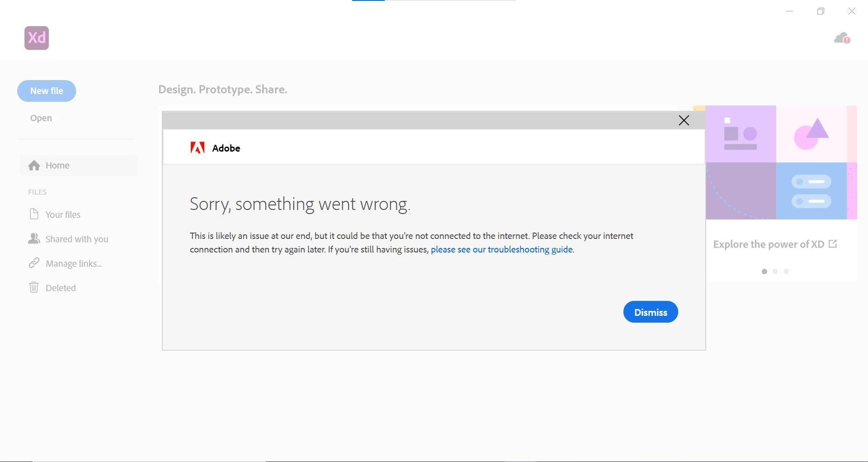
Task: Click the Manage links chain icon
Action: point(34,263)
